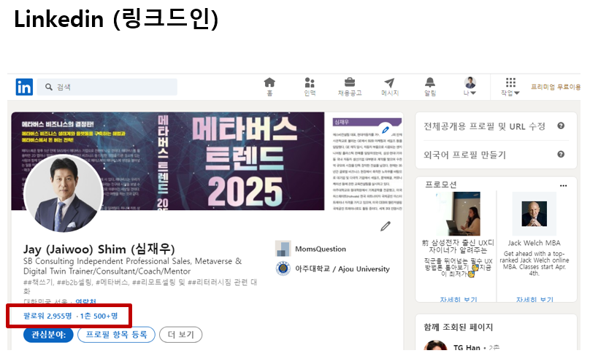Screen dimensions: 590x364
Task: Click the 검색 search input field
Action: click(x=107, y=87)
